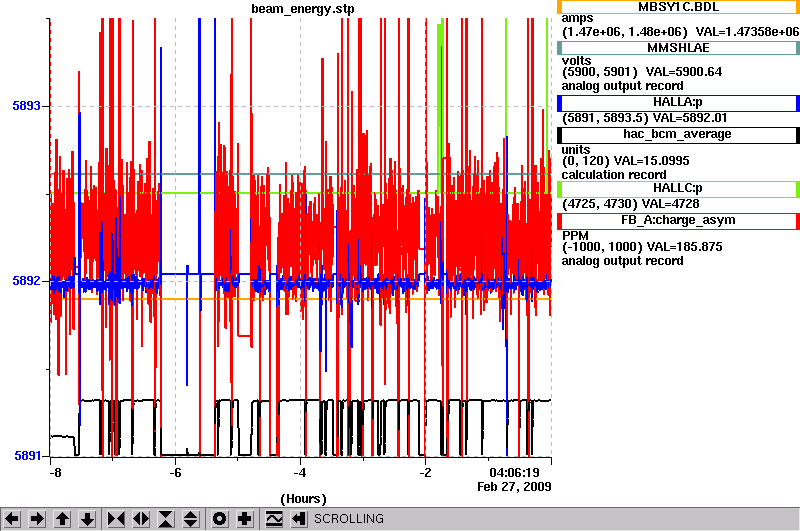Pan the plot left with the left-arrow button

[x=12, y=519]
